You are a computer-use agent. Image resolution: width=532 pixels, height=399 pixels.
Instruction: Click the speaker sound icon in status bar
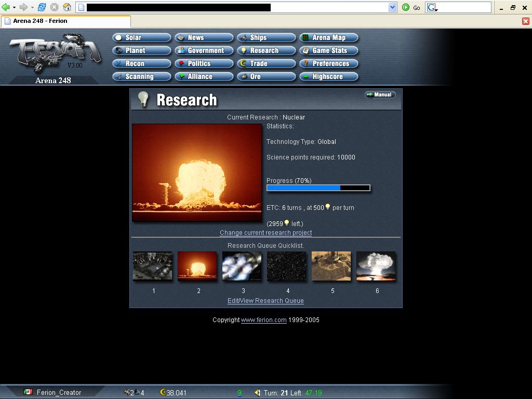(257, 393)
